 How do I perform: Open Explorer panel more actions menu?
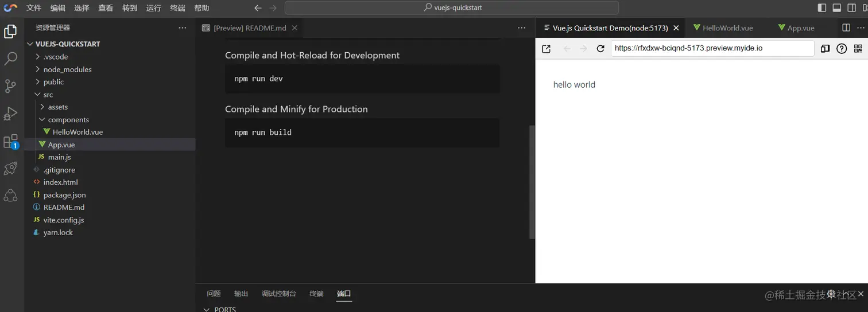(183, 28)
